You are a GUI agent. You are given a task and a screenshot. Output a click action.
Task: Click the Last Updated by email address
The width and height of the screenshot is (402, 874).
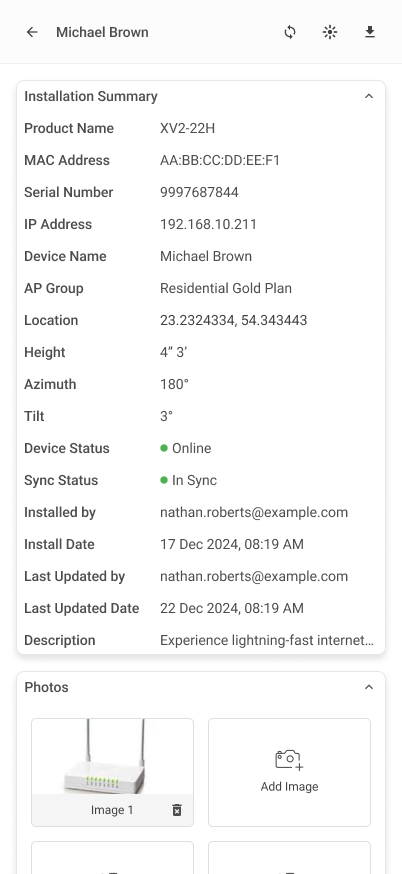(254, 576)
